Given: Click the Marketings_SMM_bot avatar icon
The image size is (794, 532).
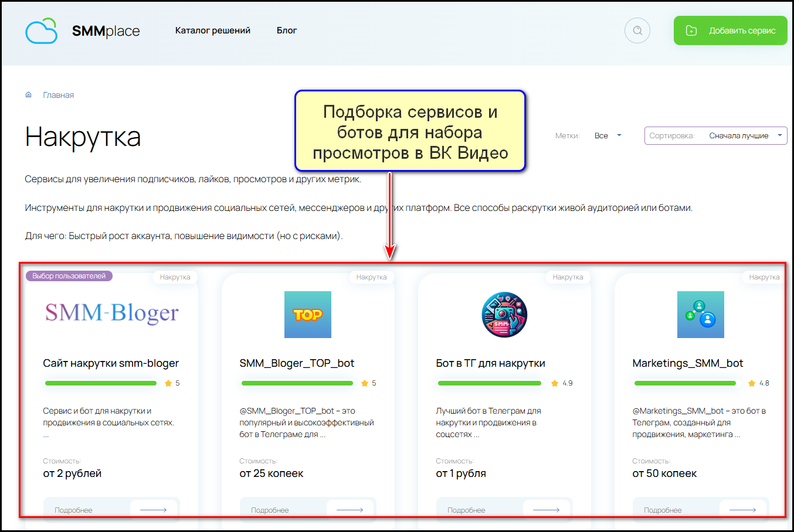Looking at the screenshot, I should (x=700, y=315).
